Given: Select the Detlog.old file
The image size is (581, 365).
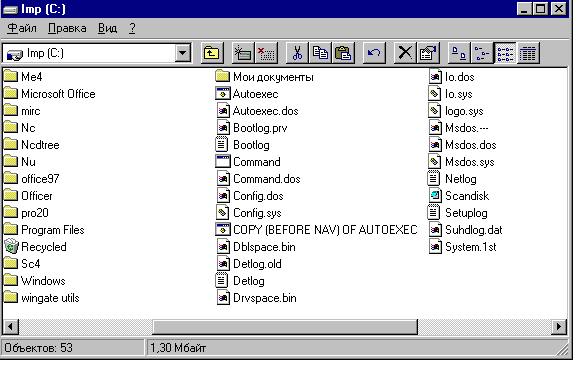Looking at the screenshot, I should point(249,264).
